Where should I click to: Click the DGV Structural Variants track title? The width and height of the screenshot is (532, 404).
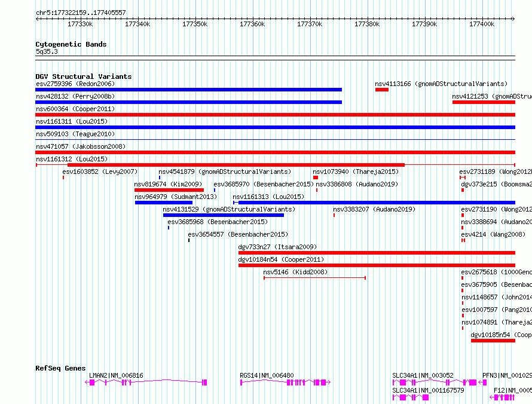click(x=84, y=76)
